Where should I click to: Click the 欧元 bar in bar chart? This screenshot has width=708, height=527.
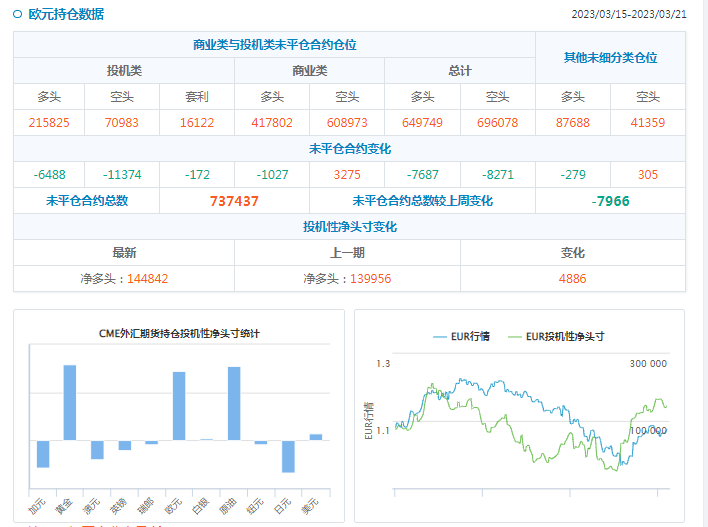click(179, 405)
